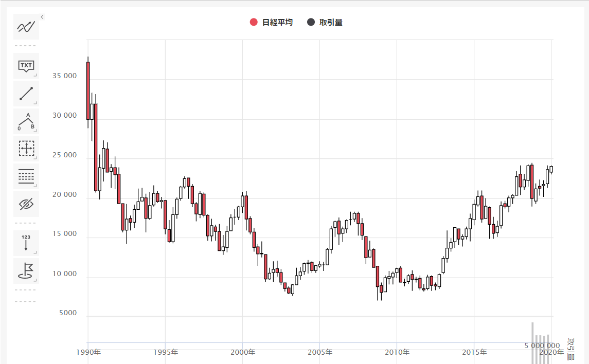This screenshot has width=589, height=364.
Task: Click the tallest grey volume bar
Action: coord(532,343)
